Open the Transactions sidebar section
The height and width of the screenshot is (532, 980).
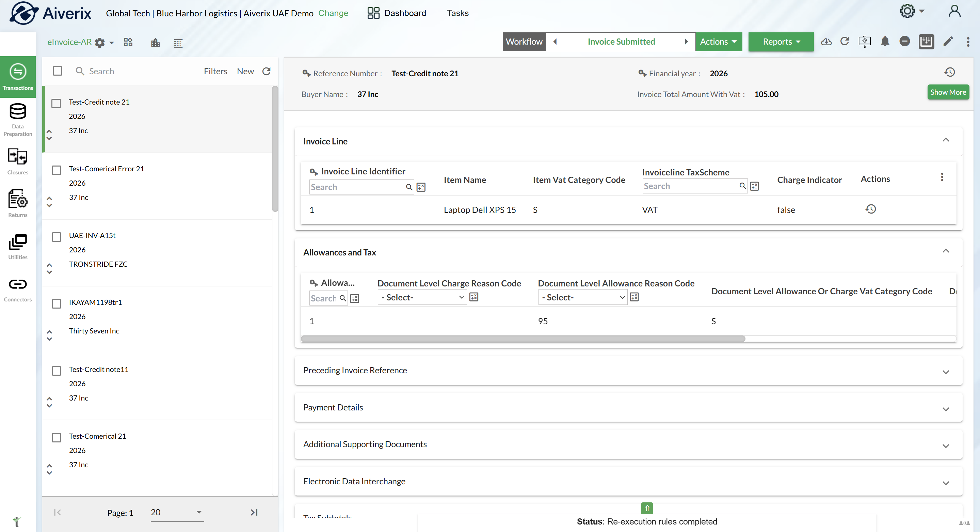click(17, 77)
